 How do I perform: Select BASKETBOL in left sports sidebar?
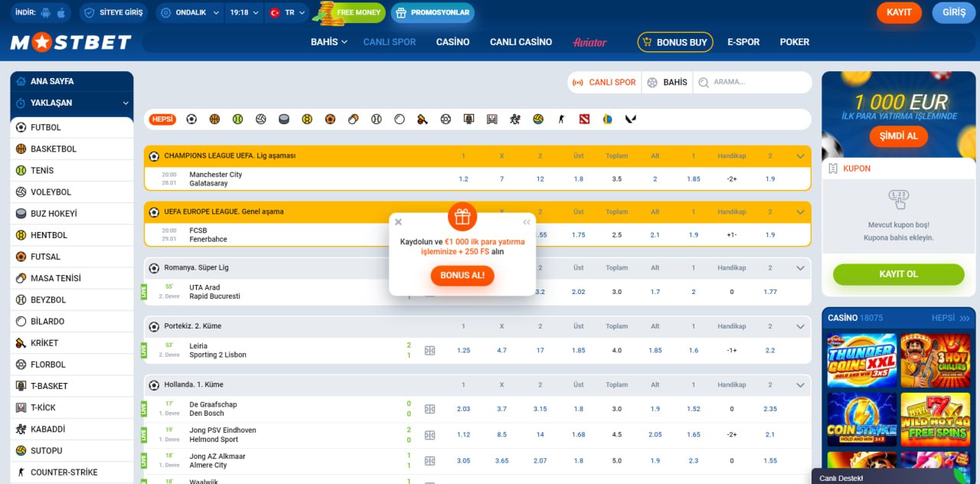click(72, 149)
